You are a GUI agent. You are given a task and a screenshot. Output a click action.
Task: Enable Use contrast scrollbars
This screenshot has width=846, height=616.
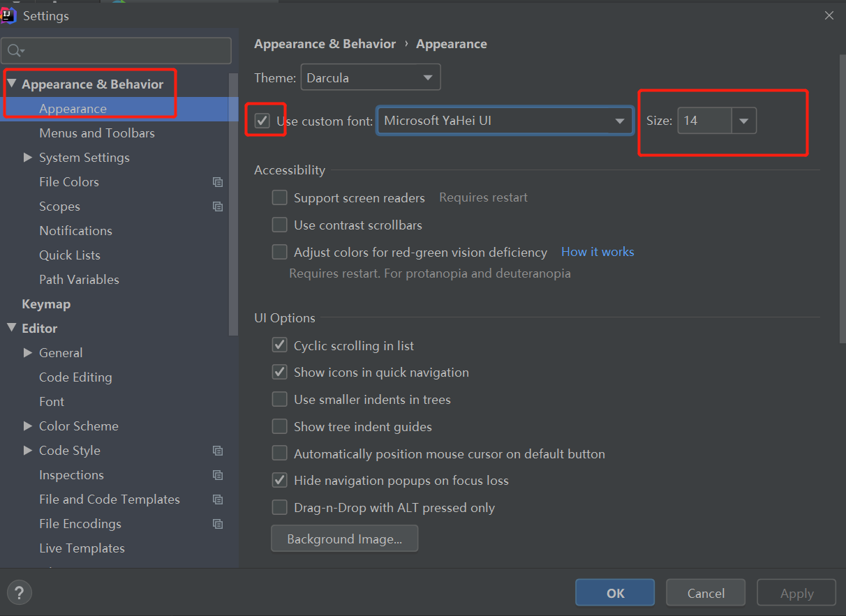pyautogui.click(x=279, y=225)
